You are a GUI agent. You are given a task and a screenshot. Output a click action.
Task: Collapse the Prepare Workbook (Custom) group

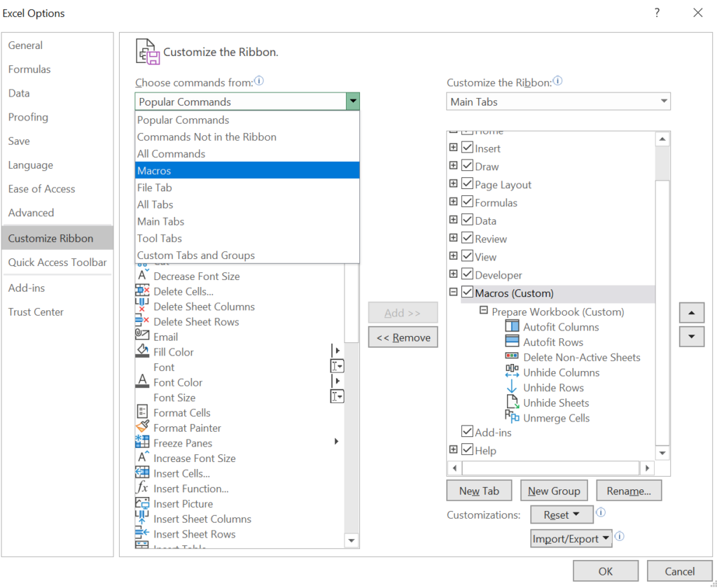tap(483, 310)
